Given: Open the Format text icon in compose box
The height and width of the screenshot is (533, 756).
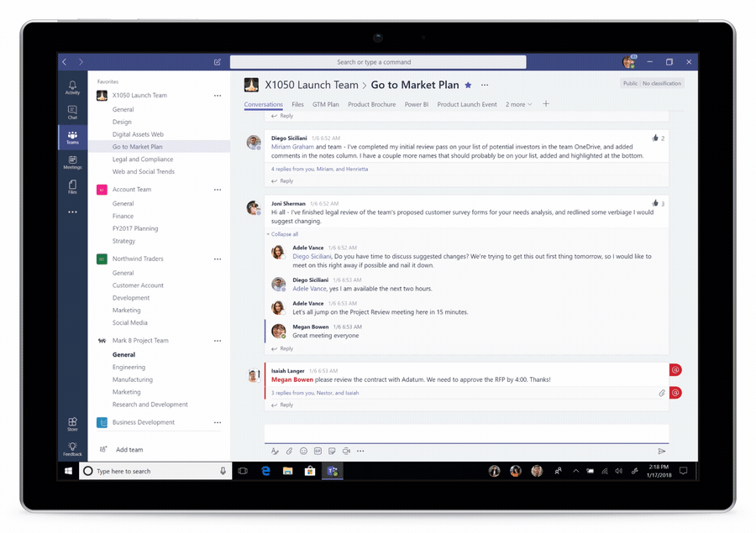Looking at the screenshot, I should click(x=275, y=451).
